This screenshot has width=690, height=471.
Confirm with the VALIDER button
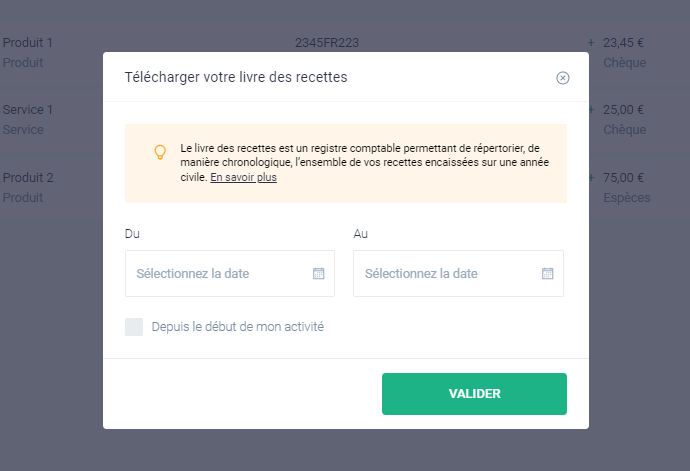click(x=474, y=394)
